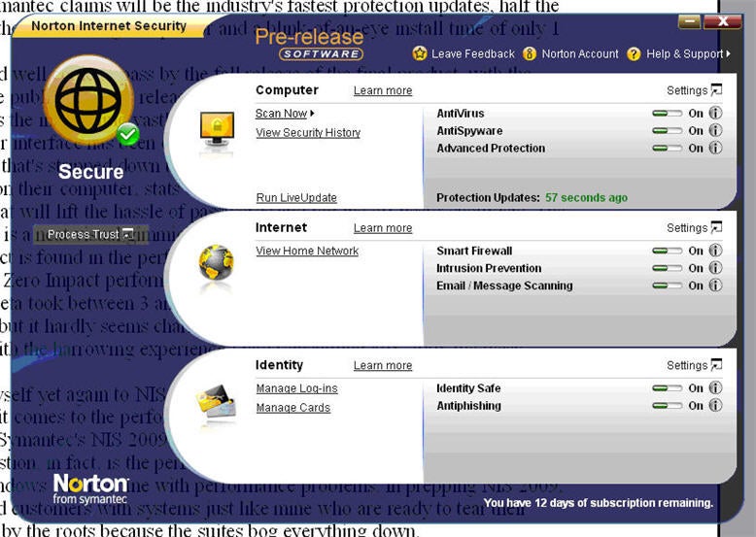Expand the Scan Now submenu arrow
This screenshot has width=756, height=537.
pyautogui.click(x=313, y=114)
